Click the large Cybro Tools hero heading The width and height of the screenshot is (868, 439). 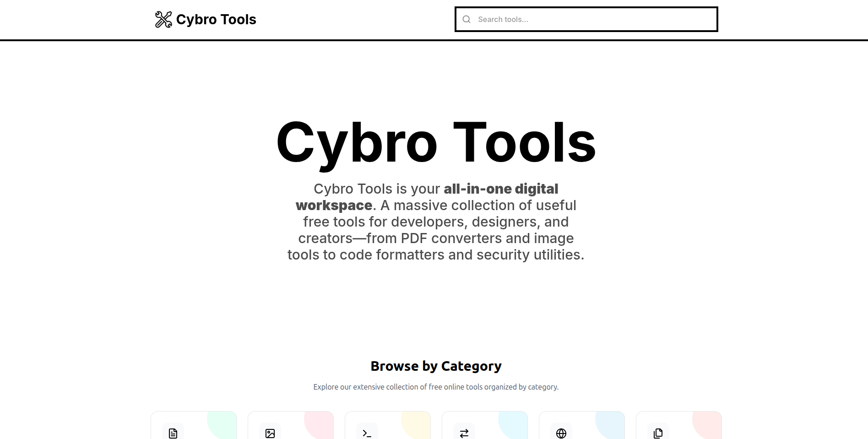point(435,143)
